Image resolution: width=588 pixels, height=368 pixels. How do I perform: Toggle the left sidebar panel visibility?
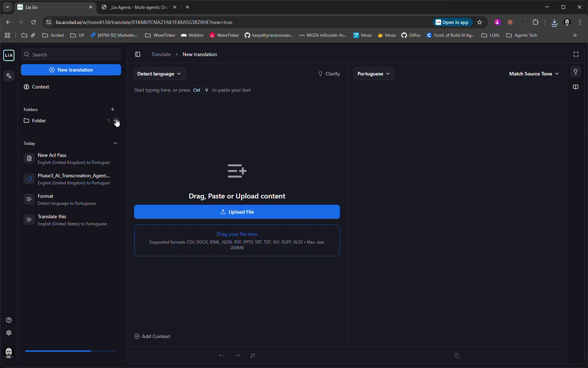pyautogui.click(x=137, y=54)
